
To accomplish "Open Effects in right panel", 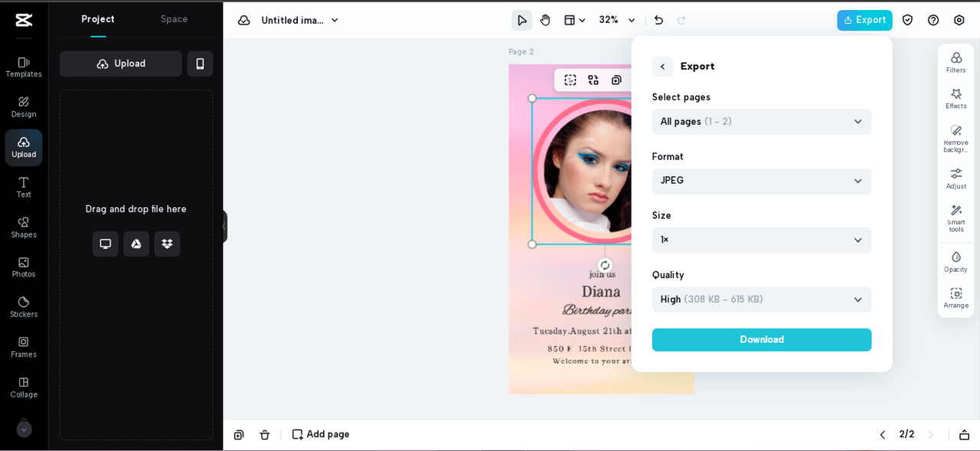I will (x=955, y=99).
